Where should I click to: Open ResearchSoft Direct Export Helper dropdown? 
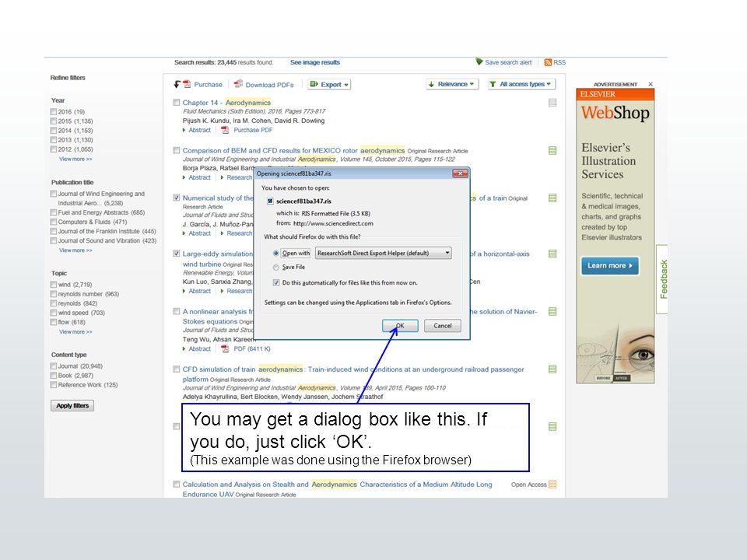[x=383, y=253]
